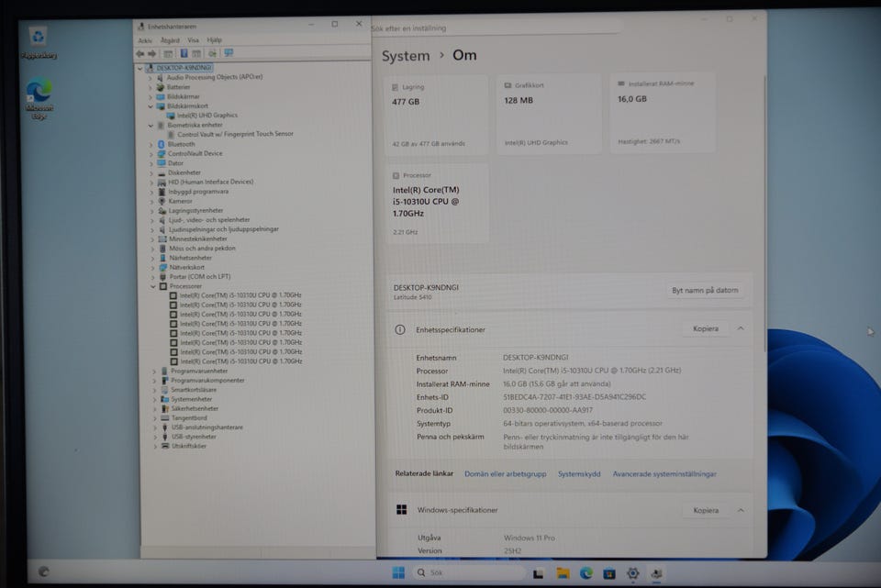Open Microsoft Edge from the taskbar
Image resolution: width=881 pixels, height=588 pixels.
(585, 573)
